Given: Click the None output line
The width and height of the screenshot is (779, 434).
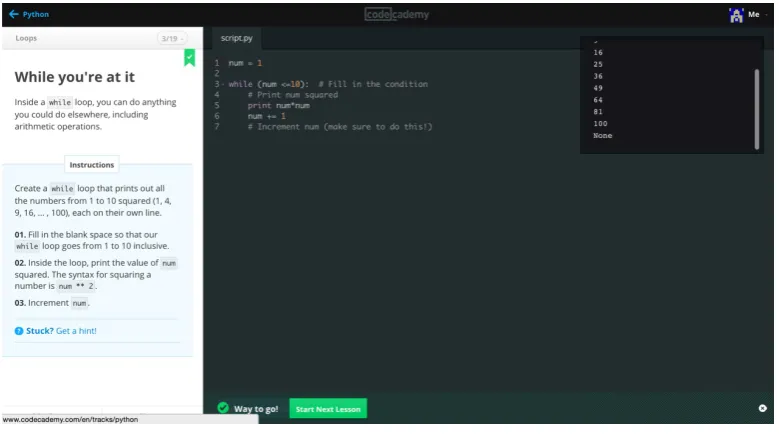Looking at the screenshot, I should click(602, 136).
